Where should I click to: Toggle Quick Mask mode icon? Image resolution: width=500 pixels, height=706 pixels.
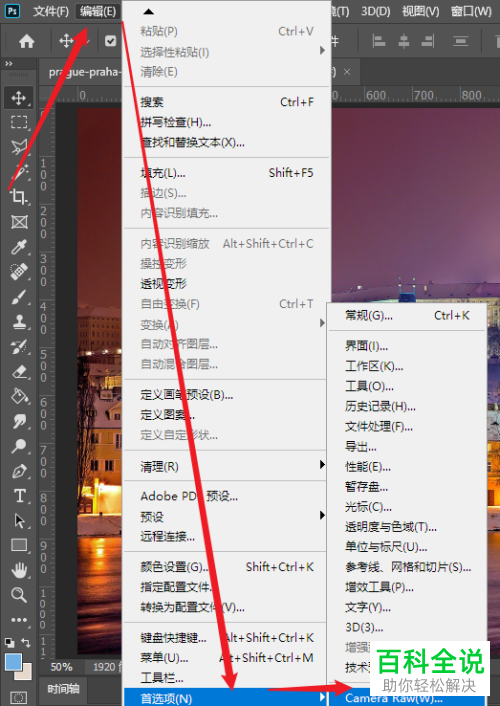point(18,698)
